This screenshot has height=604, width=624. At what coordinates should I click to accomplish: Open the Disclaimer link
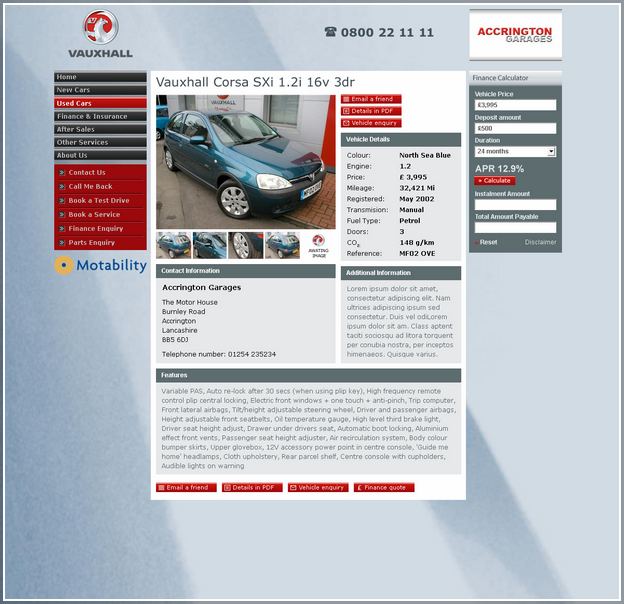[x=540, y=242]
